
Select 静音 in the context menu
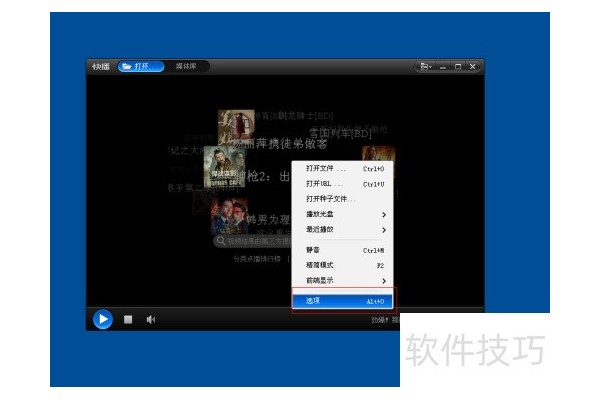[x=342, y=250]
